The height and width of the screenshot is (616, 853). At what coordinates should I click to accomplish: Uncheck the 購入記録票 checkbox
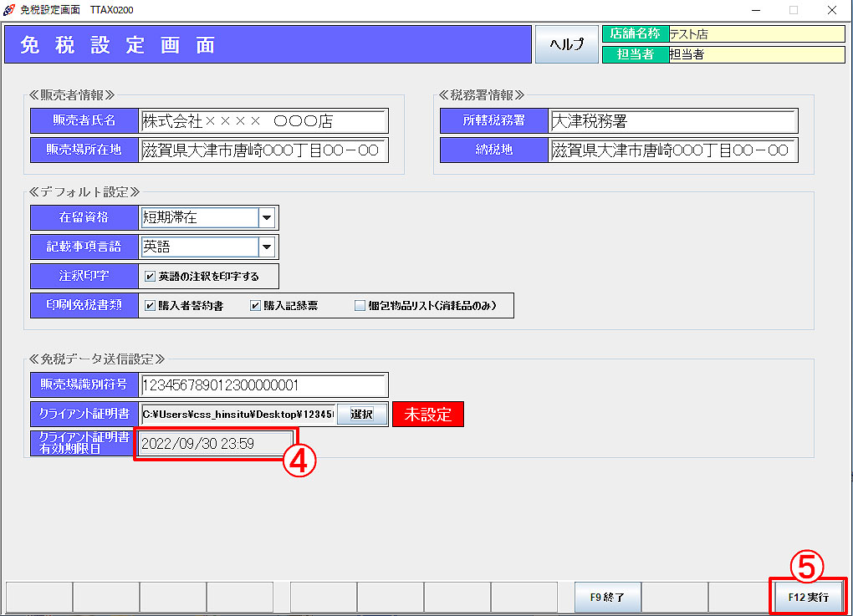pyautogui.click(x=256, y=306)
